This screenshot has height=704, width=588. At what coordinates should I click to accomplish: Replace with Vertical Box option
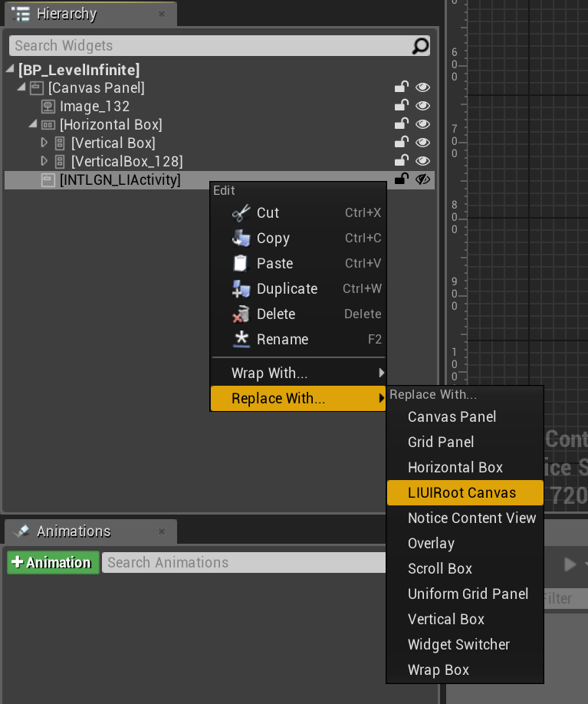(465, 619)
